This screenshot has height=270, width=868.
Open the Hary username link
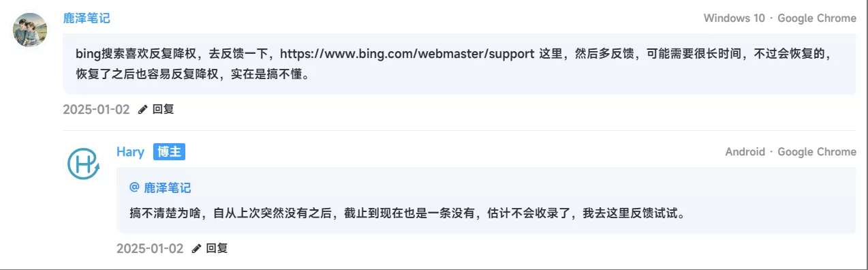tap(130, 152)
